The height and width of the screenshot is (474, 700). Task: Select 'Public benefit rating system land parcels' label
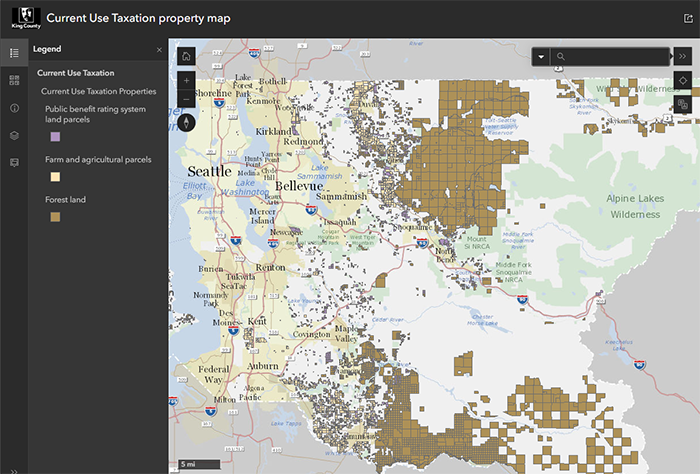pyautogui.click(x=95, y=114)
